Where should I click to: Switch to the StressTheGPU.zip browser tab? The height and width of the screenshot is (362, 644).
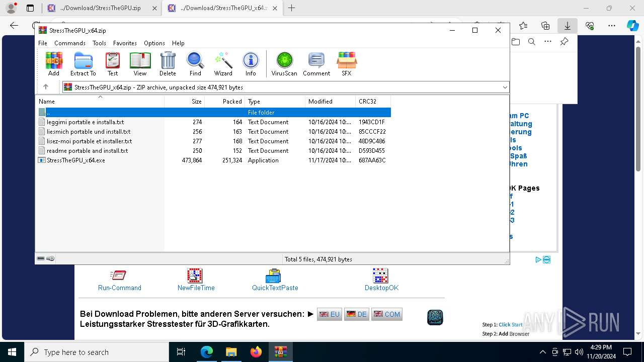pos(101,8)
